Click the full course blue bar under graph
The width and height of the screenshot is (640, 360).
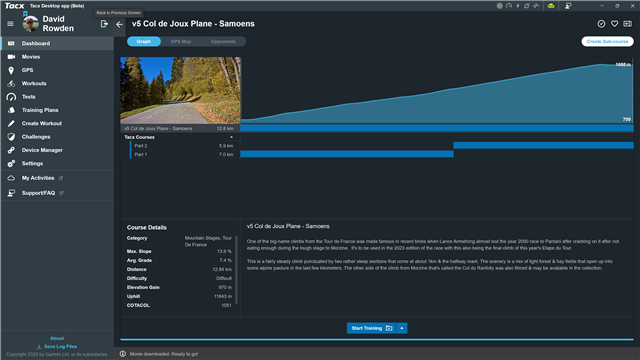pyautogui.click(x=437, y=128)
